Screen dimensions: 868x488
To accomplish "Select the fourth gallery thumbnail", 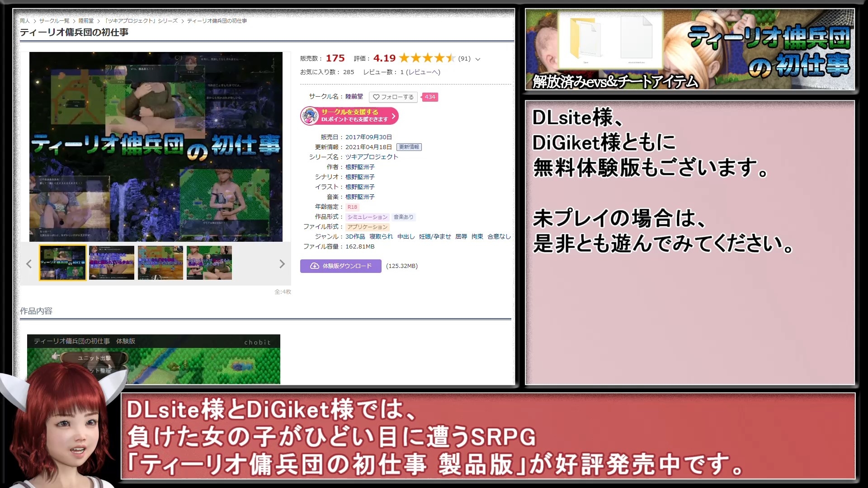I will [x=209, y=263].
